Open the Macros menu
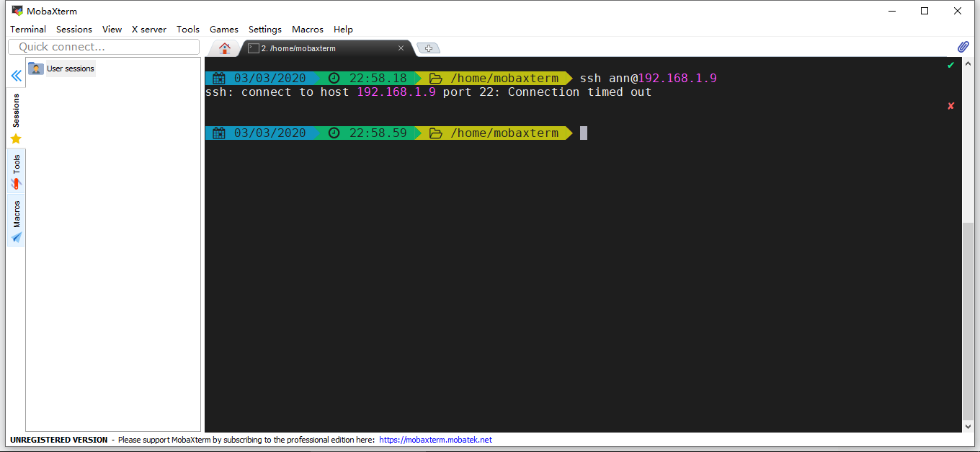Image resolution: width=980 pixels, height=452 pixels. tap(308, 30)
